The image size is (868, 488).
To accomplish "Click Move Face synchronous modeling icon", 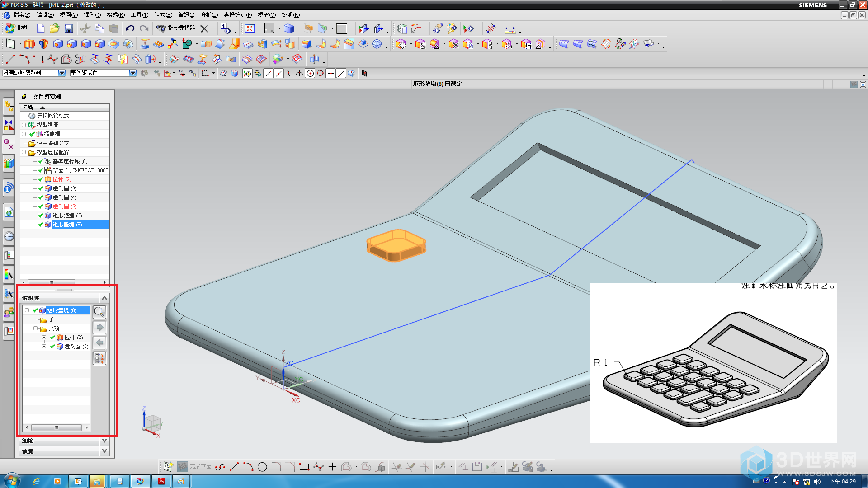I will (x=401, y=44).
